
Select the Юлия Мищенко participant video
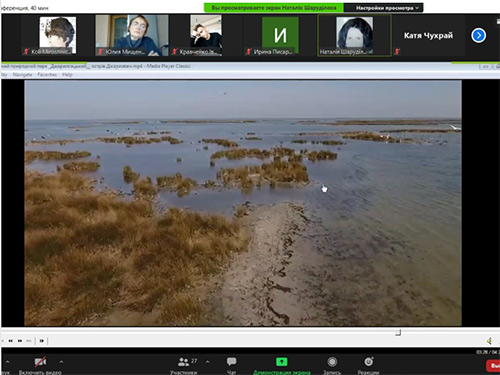pyautogui.click(x=132, y=35)
